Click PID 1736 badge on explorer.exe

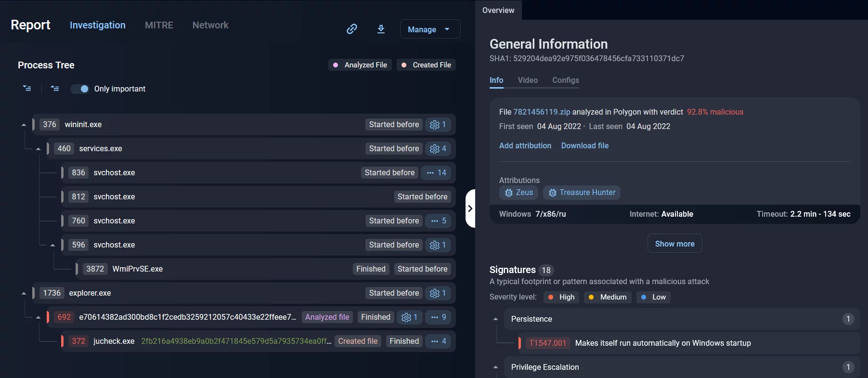tap(52, 293)
